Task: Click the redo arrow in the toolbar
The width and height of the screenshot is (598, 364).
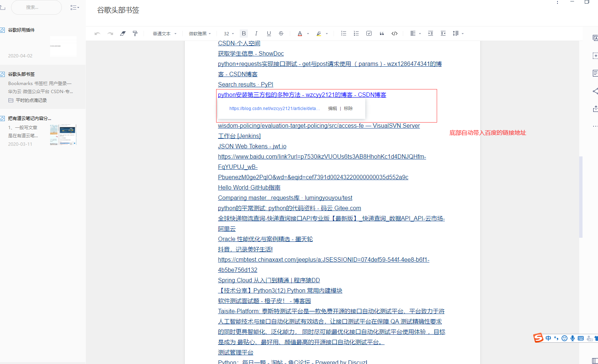Action: 110,33
